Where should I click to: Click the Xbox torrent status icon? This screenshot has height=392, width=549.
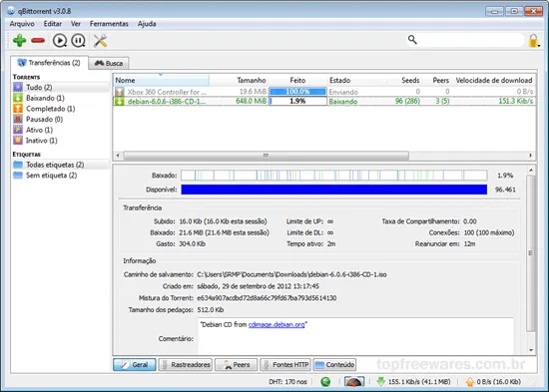click(120, 92)
